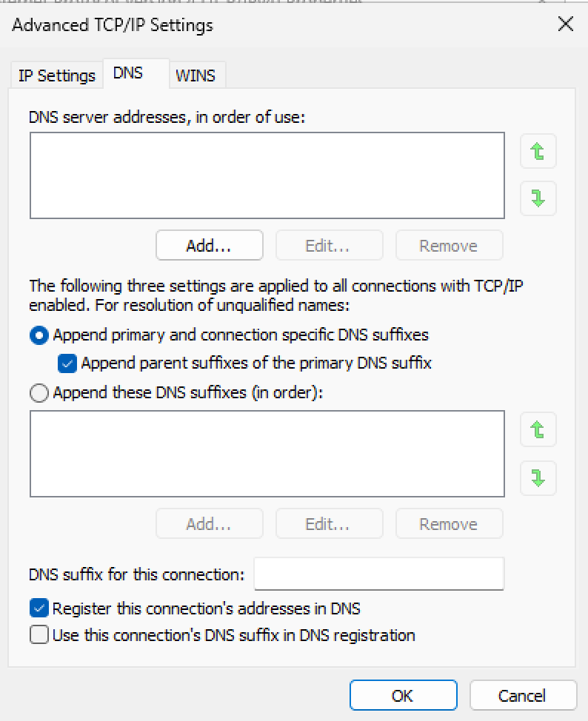
Task: Move DNS server address down with green arrow
Action: point(538,198)
